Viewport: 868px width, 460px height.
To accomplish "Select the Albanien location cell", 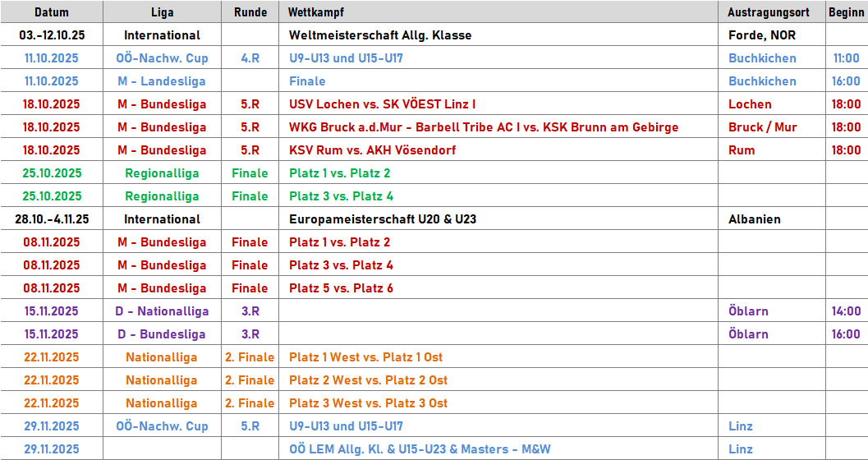I will (755, 219).
